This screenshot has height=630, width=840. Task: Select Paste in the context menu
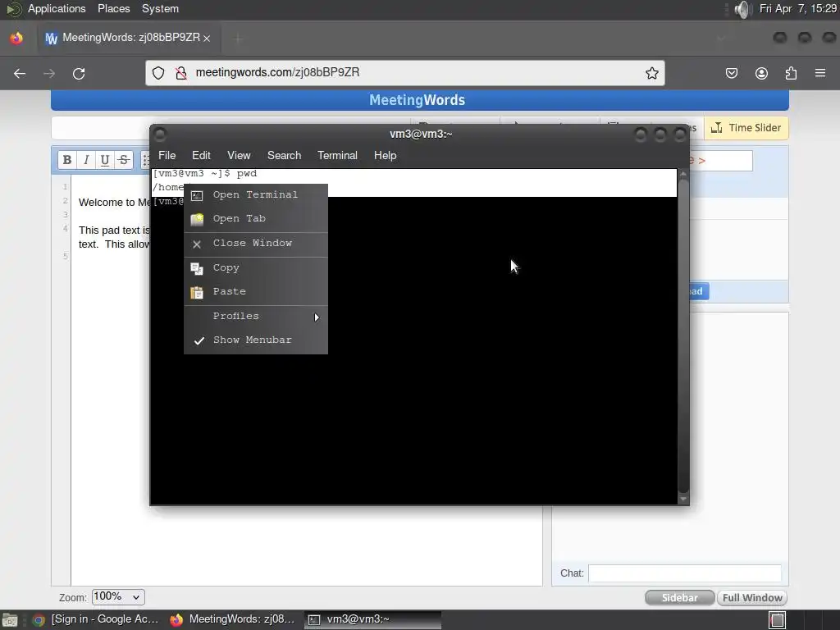coord(256,291)
